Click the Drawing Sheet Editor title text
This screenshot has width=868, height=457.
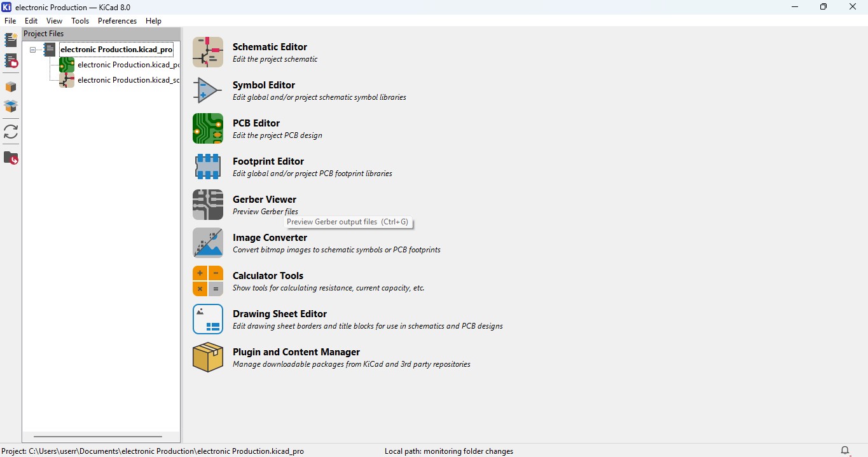[x=280, y=314]
